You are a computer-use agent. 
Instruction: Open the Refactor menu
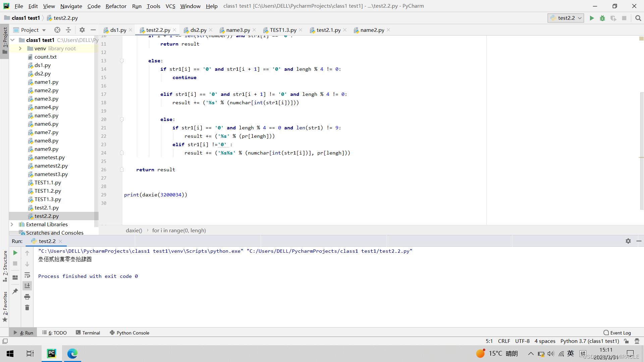116,6
